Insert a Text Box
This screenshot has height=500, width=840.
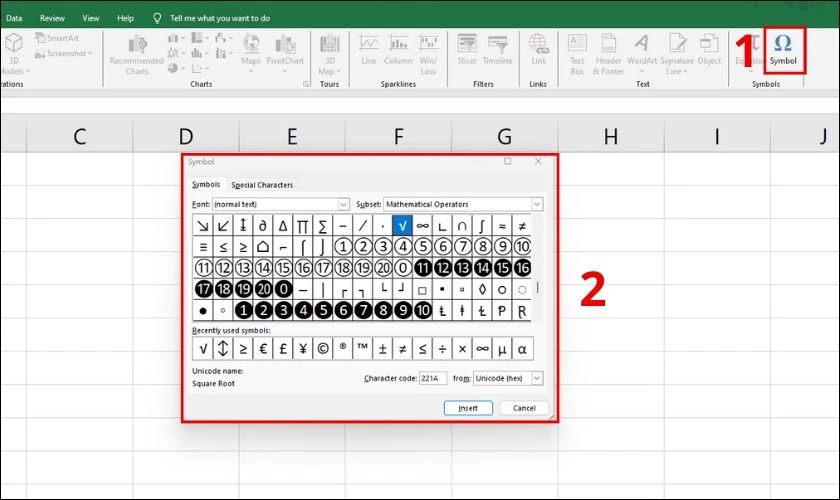[x=577, y=55]
